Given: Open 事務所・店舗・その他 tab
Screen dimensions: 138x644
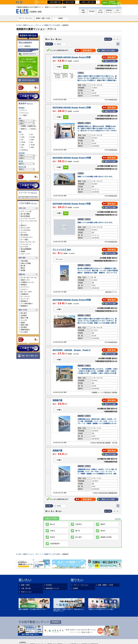Looking at the screenshot, I should coord(43,18).
